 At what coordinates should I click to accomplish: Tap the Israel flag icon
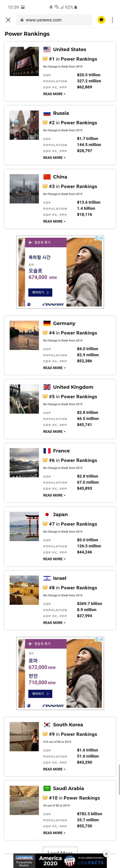[47, 578]
